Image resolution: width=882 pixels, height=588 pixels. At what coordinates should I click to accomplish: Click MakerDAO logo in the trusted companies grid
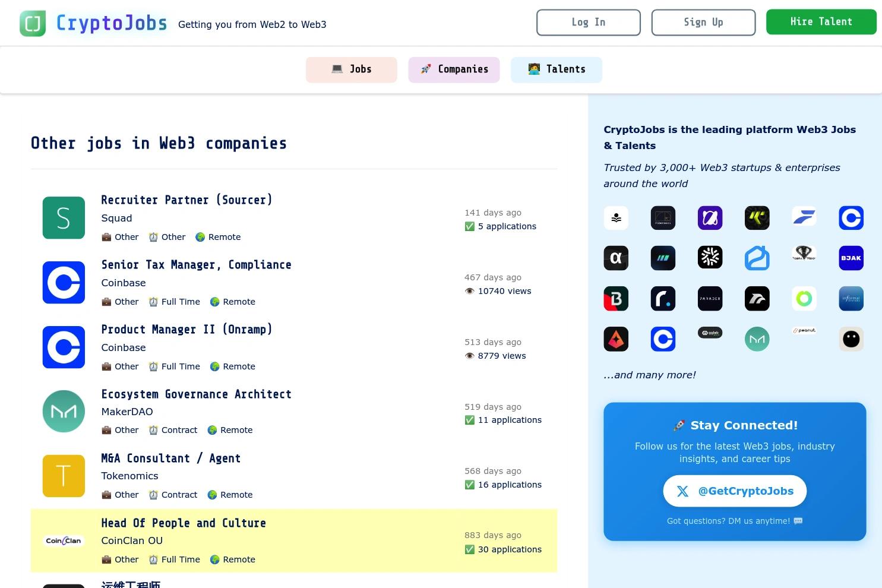[x=757, y=339]
